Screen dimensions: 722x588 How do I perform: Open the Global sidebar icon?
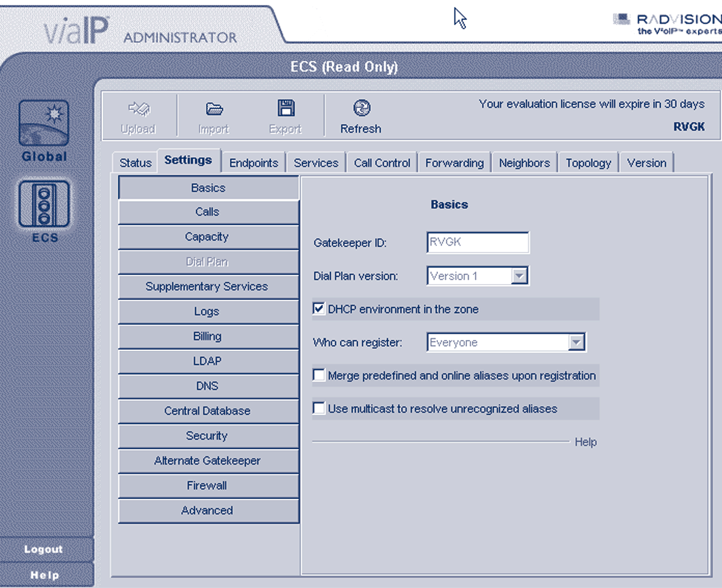coord(44,123)
